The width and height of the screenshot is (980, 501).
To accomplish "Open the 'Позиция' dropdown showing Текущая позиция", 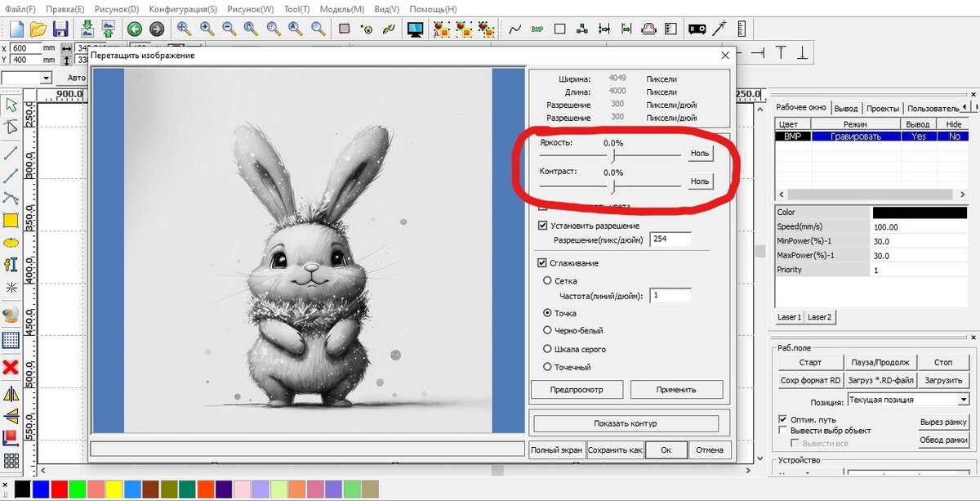I will point(907,400).
